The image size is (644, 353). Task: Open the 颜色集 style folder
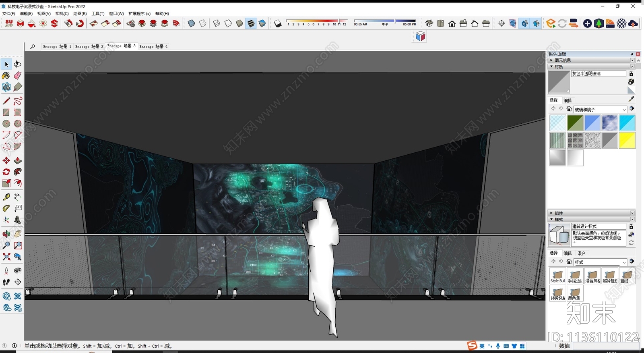(x=575, y=294)
